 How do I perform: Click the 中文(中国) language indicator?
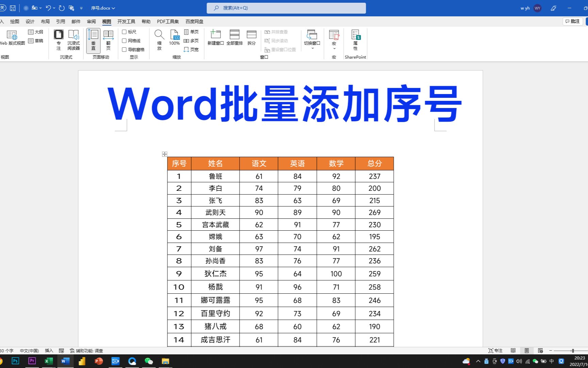29,351
